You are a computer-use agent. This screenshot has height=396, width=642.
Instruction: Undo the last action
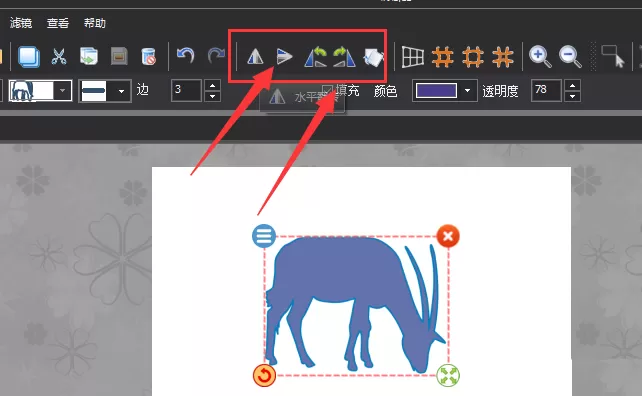185,55
